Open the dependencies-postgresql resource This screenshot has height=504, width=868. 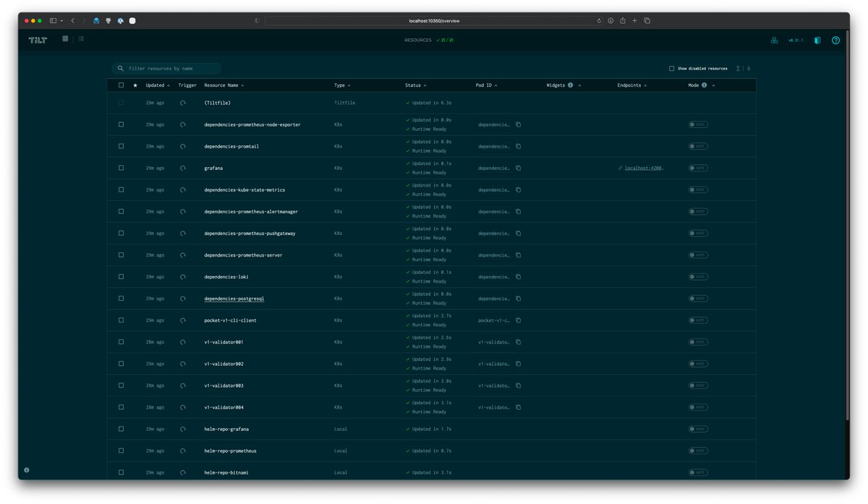(233, 298)
